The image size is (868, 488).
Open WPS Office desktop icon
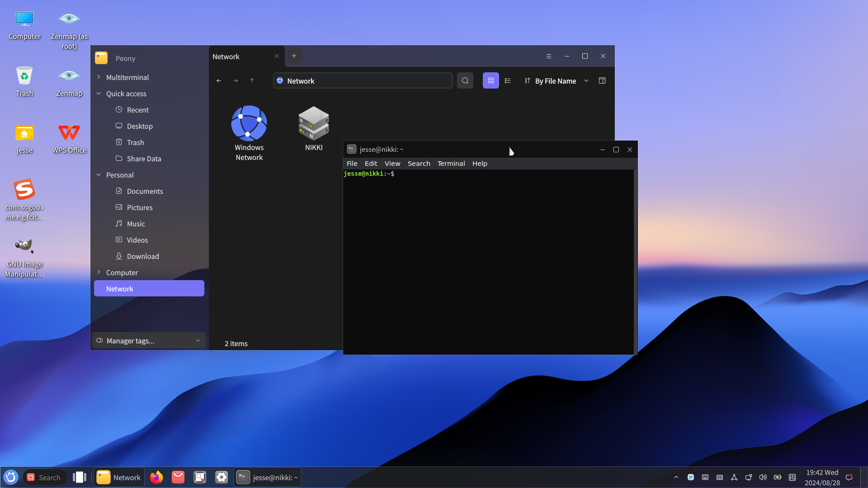(x=69, y=139)
